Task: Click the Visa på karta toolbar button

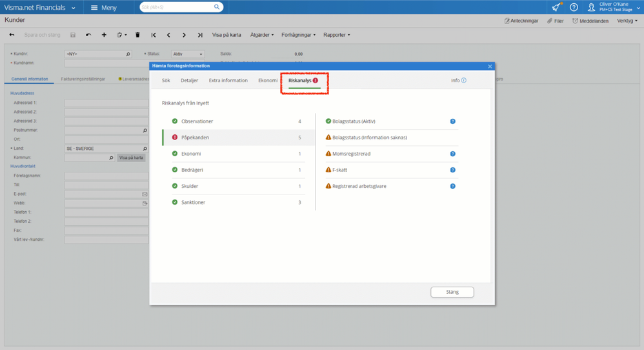Action: pos(226,35)
